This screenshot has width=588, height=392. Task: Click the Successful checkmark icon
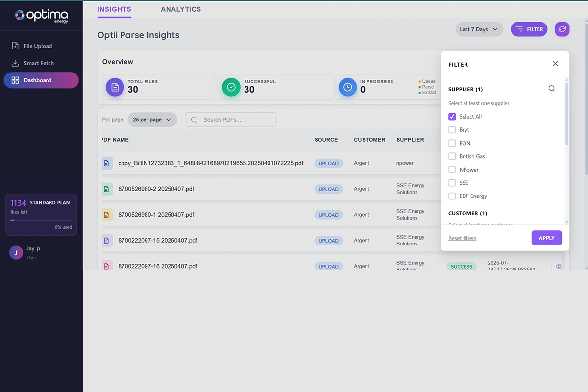tap(231, 87)
